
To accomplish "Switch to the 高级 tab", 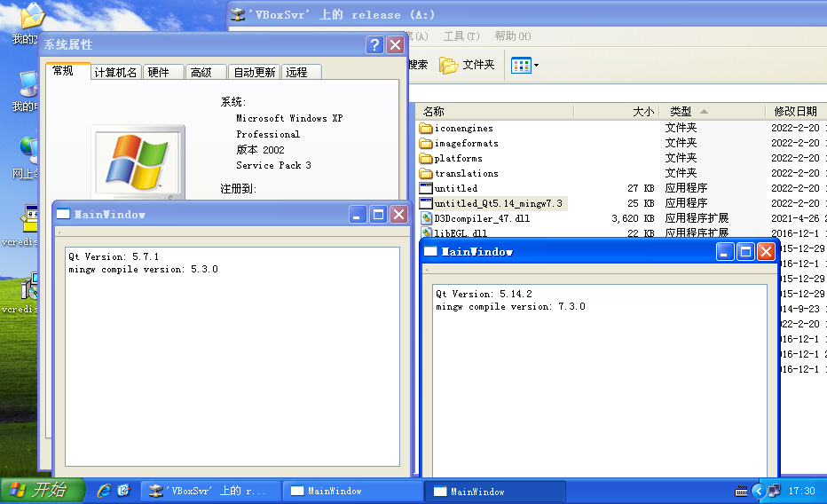I will tap(206, 72).
